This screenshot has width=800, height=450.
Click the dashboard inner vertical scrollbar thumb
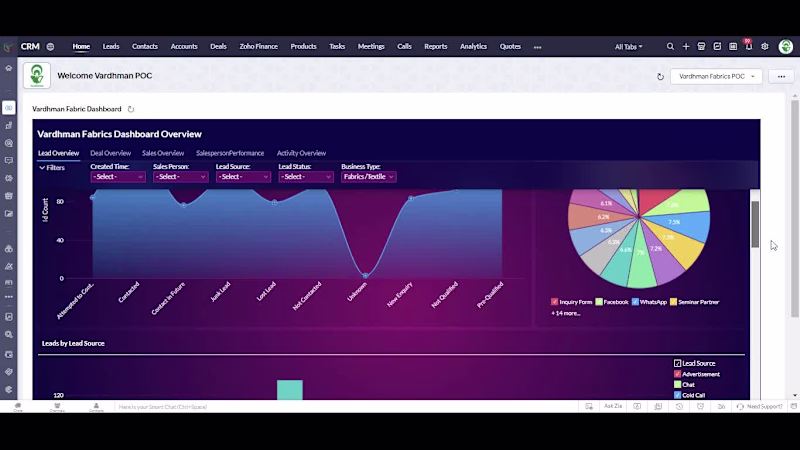[755, 224]
